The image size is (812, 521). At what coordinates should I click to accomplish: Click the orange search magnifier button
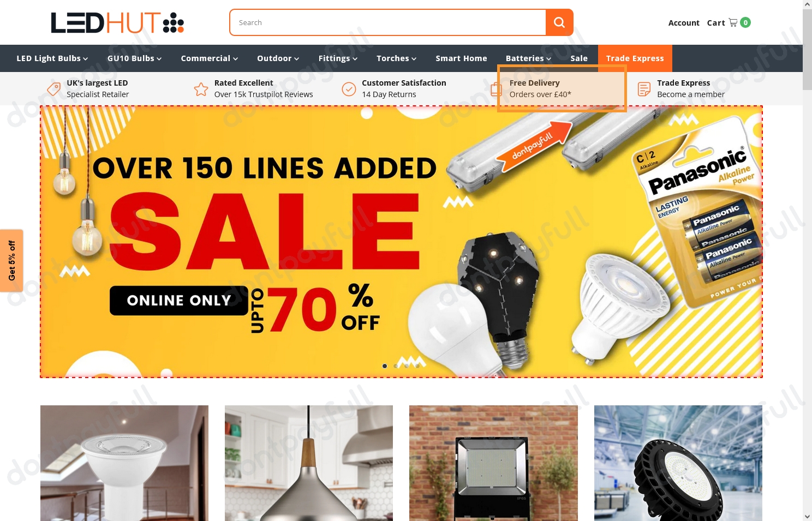click(559, 22)
